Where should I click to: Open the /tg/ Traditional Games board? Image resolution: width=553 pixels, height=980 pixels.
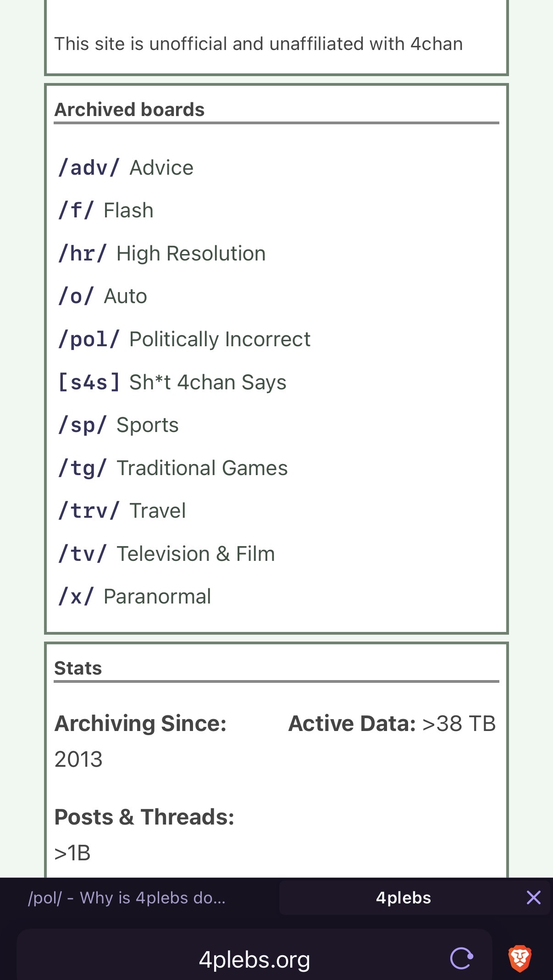[x=172, y=468]
